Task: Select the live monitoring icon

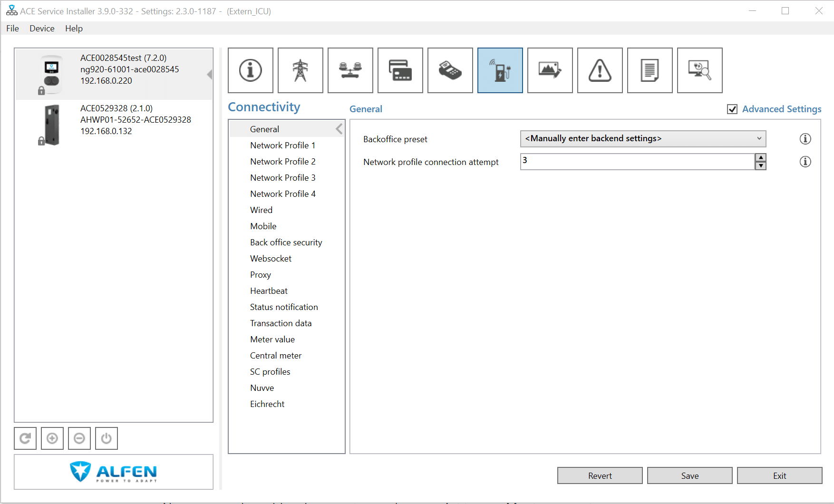Action: tap(699, 70)
